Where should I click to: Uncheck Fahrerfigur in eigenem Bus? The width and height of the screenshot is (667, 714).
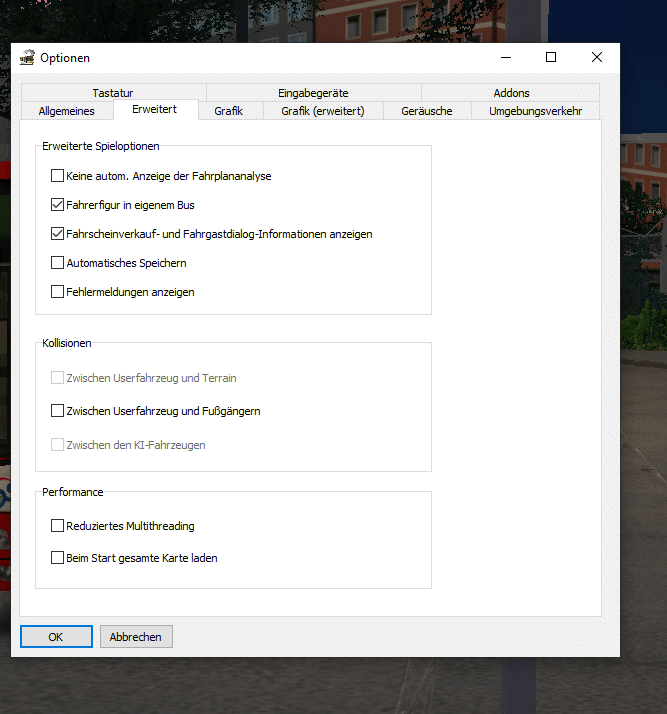point(57,205)
